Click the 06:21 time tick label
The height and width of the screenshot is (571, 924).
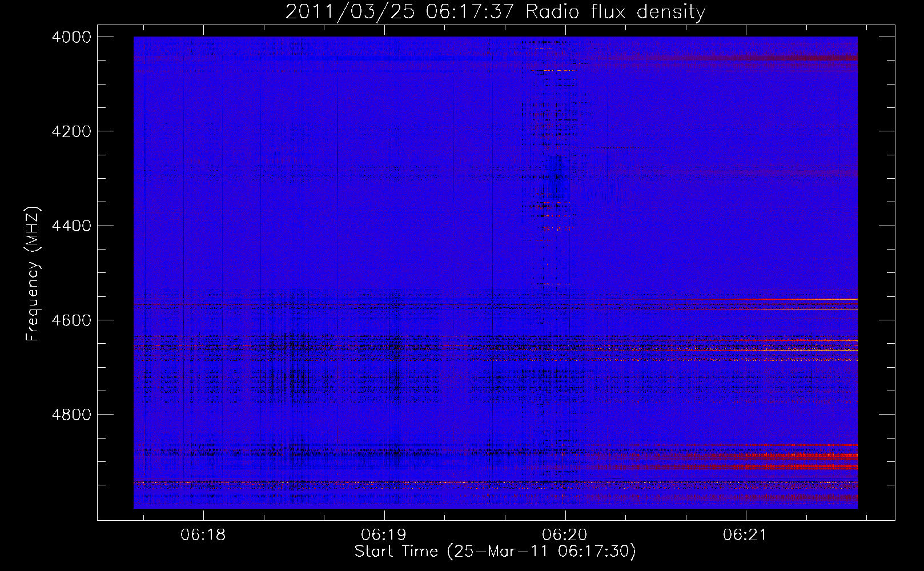pos(745,535)
